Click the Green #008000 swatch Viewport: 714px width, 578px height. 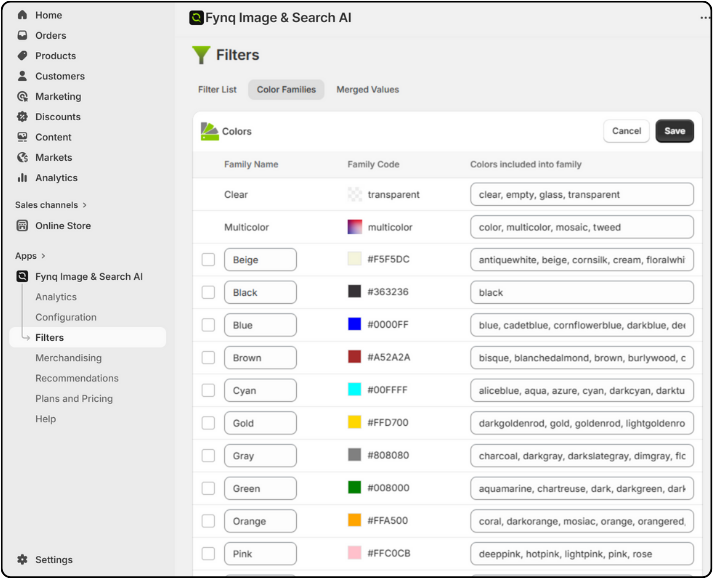(355, 487)
